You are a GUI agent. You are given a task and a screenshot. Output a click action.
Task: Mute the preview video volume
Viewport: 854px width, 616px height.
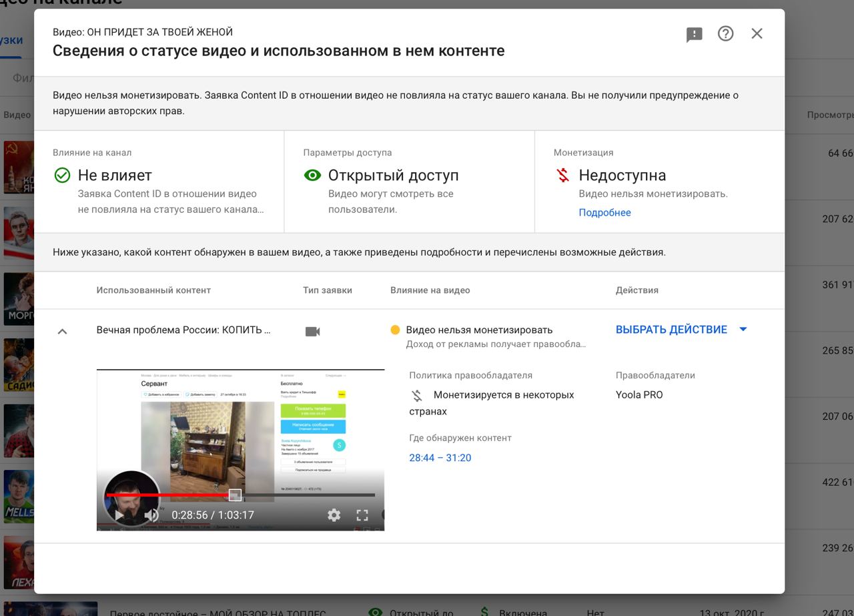click(151, 515)
